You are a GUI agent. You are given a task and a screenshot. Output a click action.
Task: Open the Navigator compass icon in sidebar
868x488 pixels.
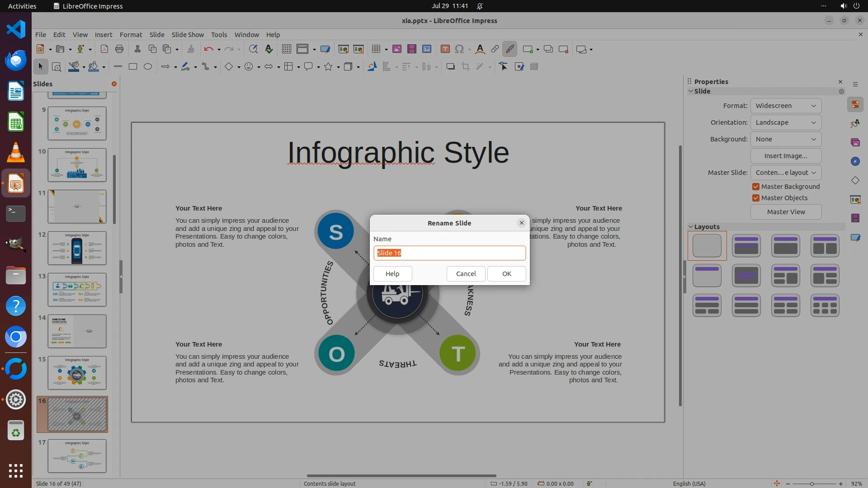pos(855,162)
